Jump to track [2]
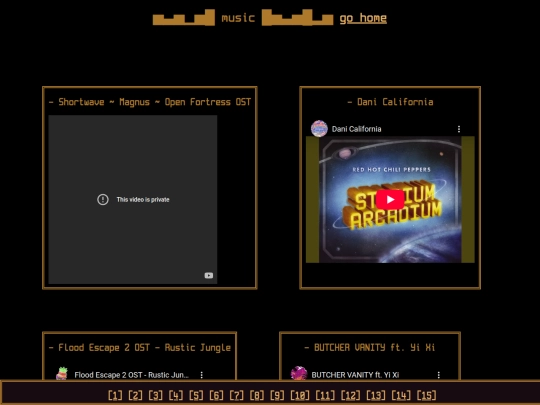 click(135, 395)
